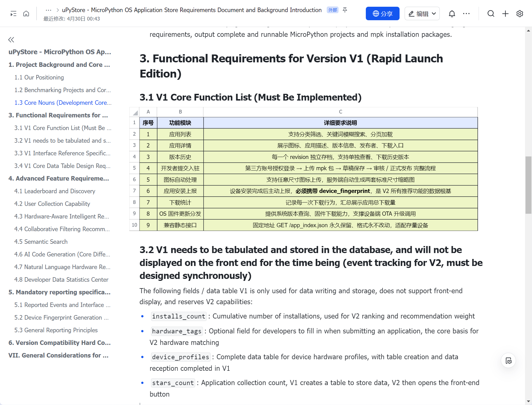Select table row 5 header number
Image resolution: width=532 pixels, height=405 pixels.
134,168
